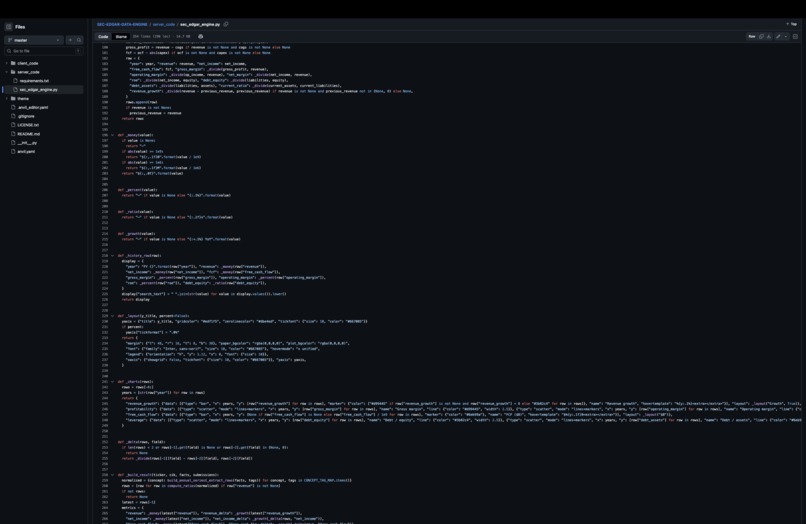Open the master branch dropdown
Screen dimensions: 806x524
[x=34, y=40]
